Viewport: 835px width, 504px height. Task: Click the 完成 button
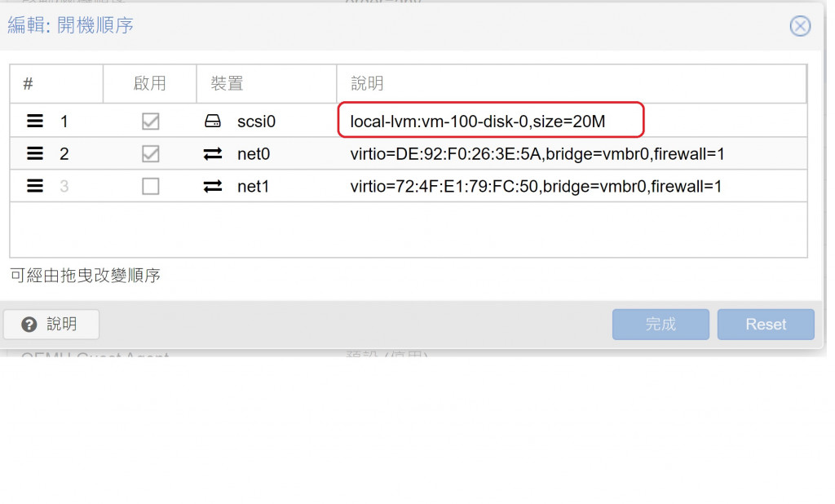tap(660, 325)
